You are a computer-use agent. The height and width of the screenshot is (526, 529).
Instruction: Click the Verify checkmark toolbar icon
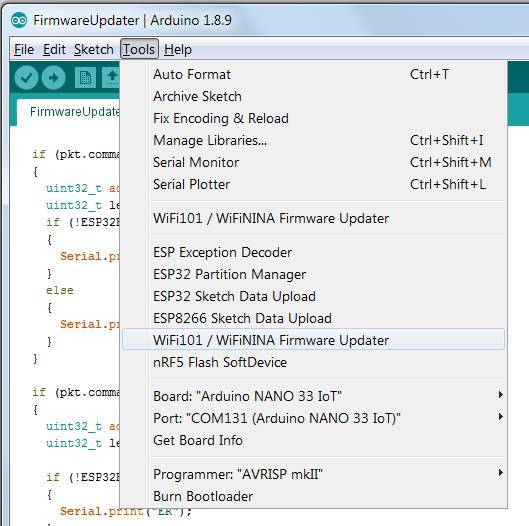[26, 78]
